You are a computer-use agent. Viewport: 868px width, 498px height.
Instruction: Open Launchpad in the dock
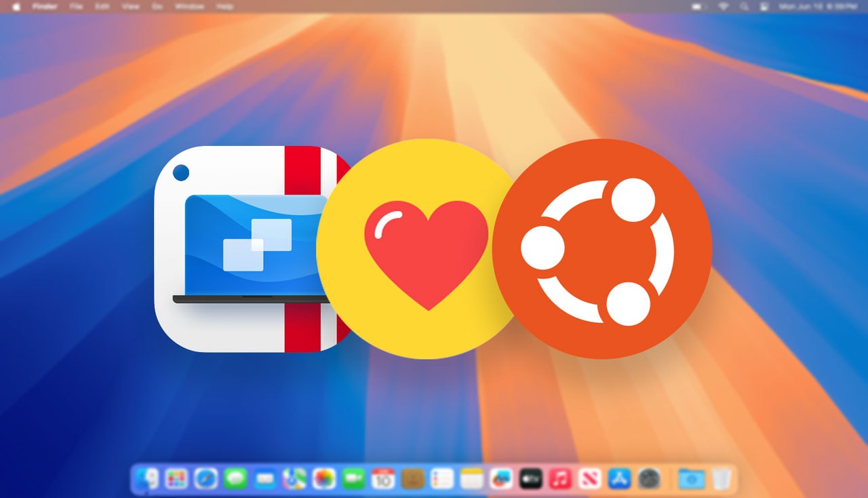click(x=177, y=479)
